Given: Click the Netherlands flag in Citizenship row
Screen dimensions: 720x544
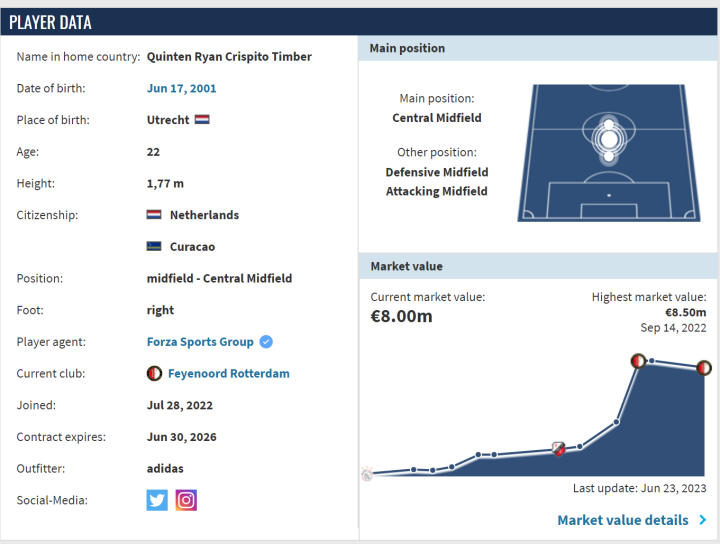Looking at the screenshot, I should point(154,215).
